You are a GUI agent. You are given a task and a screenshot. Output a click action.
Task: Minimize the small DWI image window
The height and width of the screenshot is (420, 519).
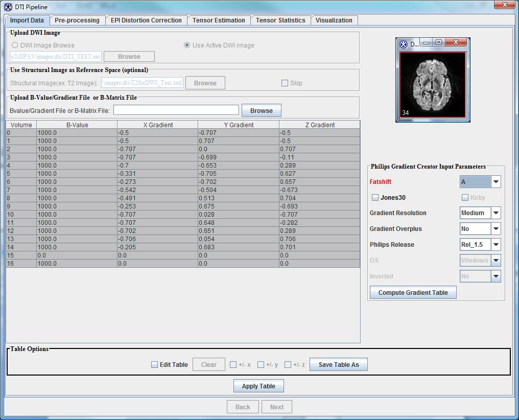426,43
